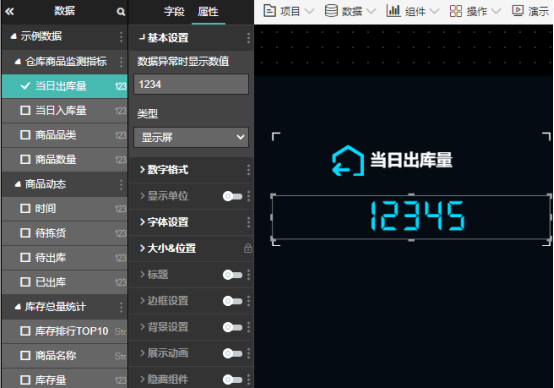554x388 pixels.
Task: Check the 商品名称 field
Action: [25, 355]
